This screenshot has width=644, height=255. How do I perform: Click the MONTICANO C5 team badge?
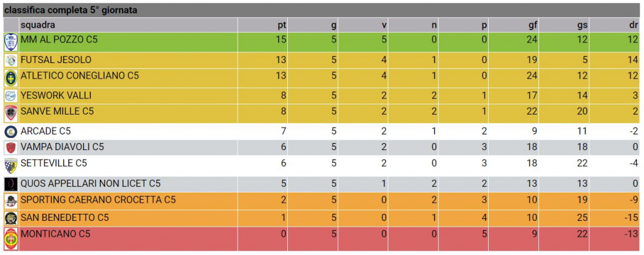[x=11, y=239]
